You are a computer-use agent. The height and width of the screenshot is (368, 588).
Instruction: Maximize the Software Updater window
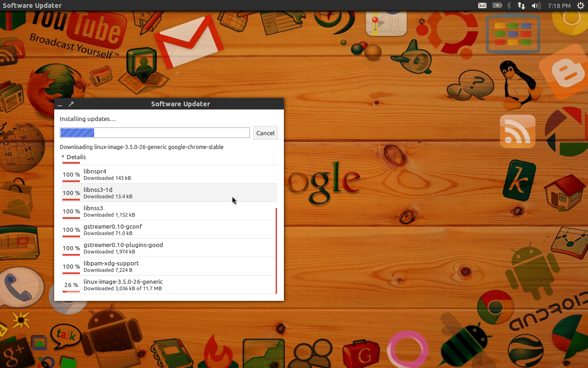click(71, 104)
